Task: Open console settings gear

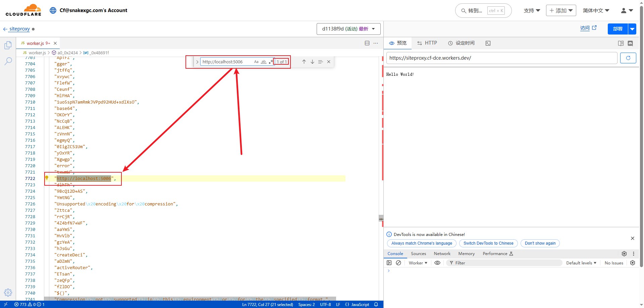Action: pyautogui.click(x=633, y=263)
